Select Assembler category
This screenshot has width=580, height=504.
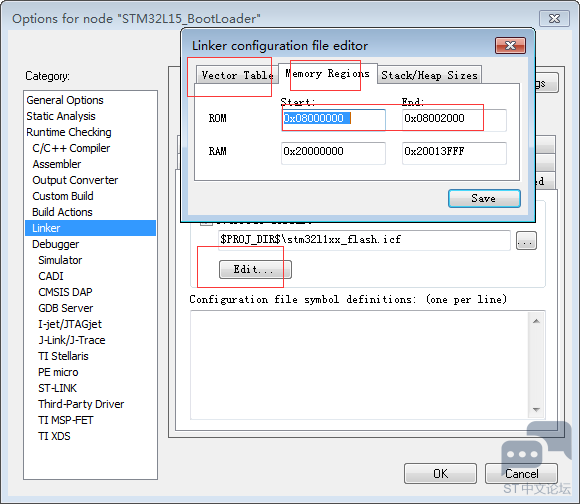click(x=57, y=164)
